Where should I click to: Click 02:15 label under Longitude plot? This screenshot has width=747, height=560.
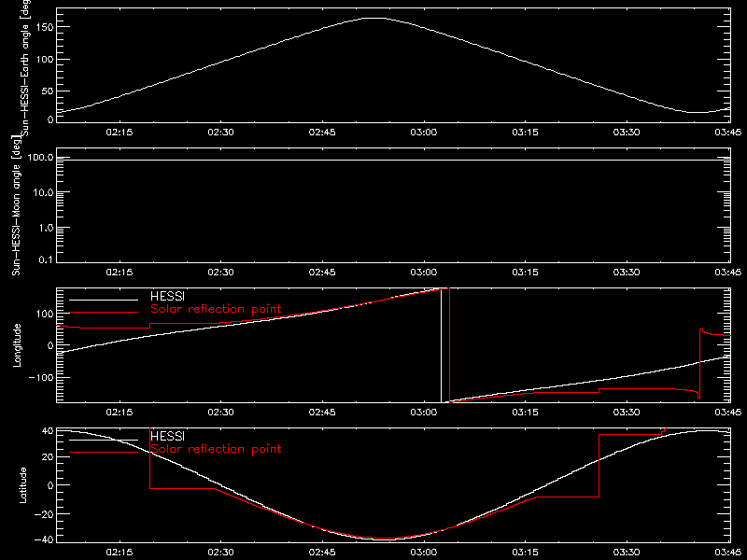click(120, 412)
